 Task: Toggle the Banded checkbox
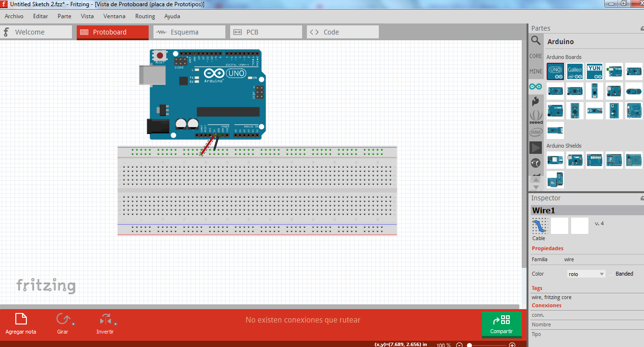(611, 274)
